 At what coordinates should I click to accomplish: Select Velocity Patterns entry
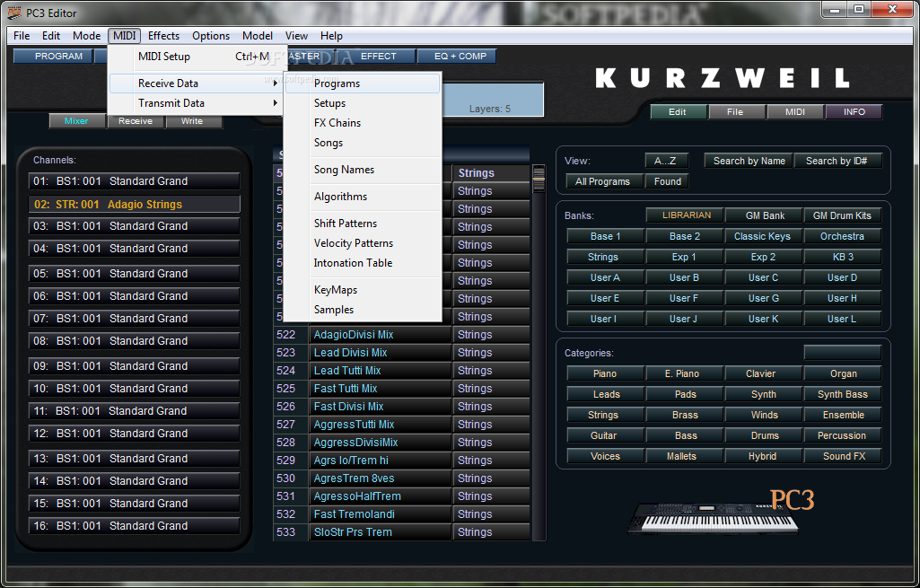point(363,243)
